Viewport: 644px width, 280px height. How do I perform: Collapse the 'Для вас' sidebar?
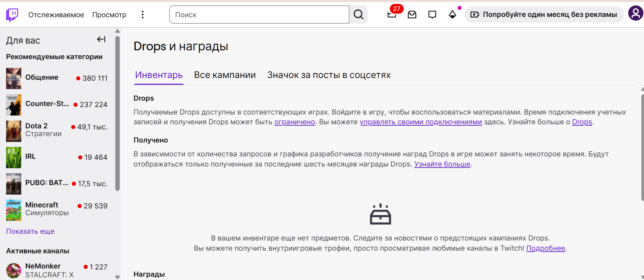point(101,40)
